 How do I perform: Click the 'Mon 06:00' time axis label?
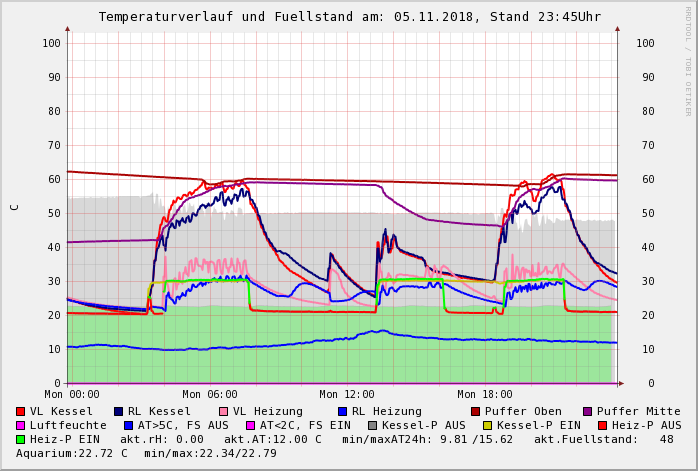pyautogui.click(x=210, y=395)
